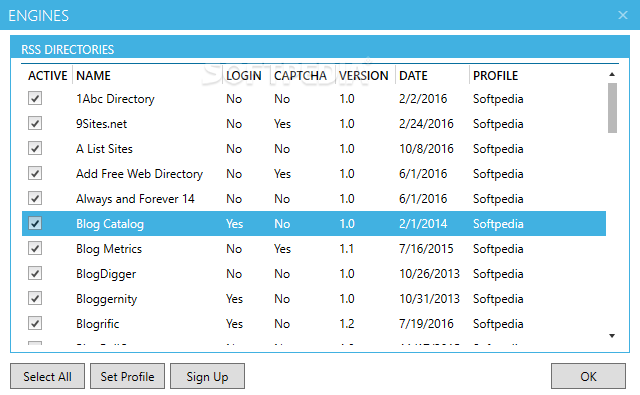Click the Select All button
This screenshot has height=395, width=640.
click(47, 376)
